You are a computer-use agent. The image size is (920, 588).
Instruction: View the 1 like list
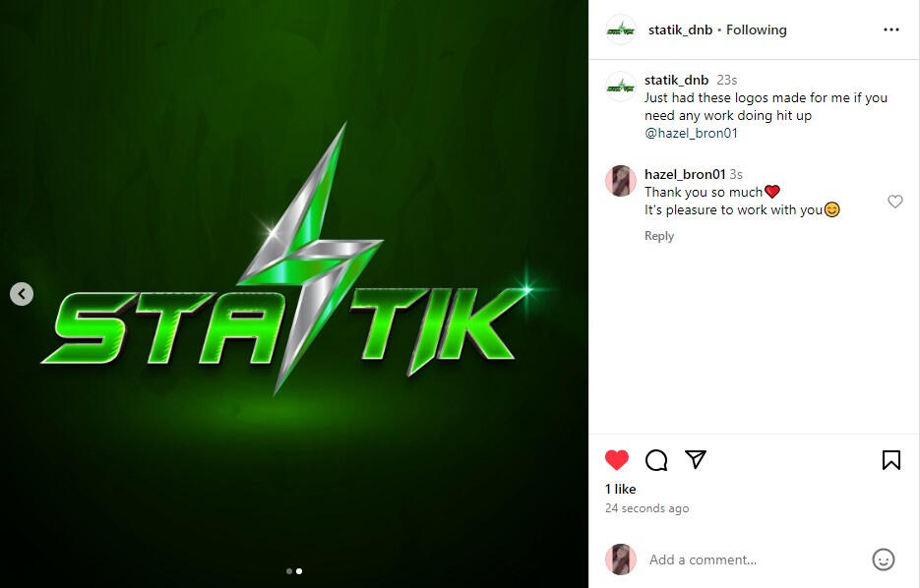click(620, 489)
